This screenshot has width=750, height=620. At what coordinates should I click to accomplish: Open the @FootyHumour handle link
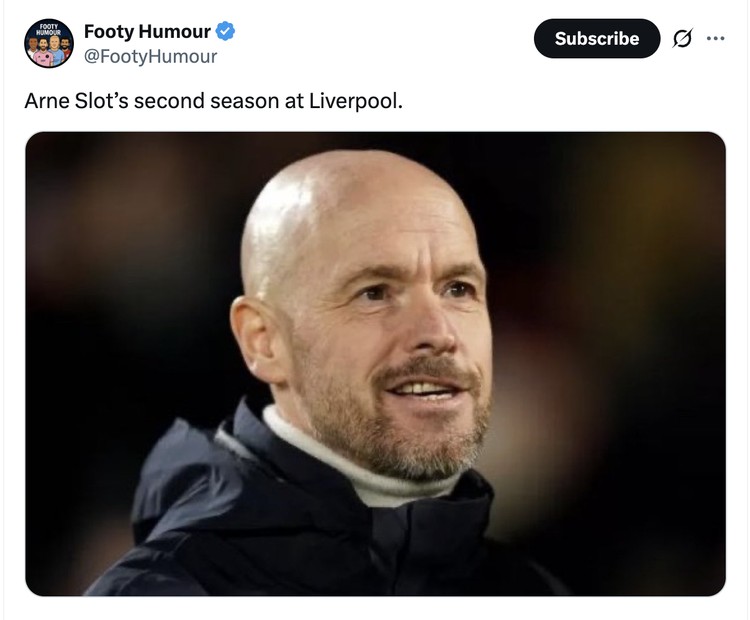click(150, 56)
